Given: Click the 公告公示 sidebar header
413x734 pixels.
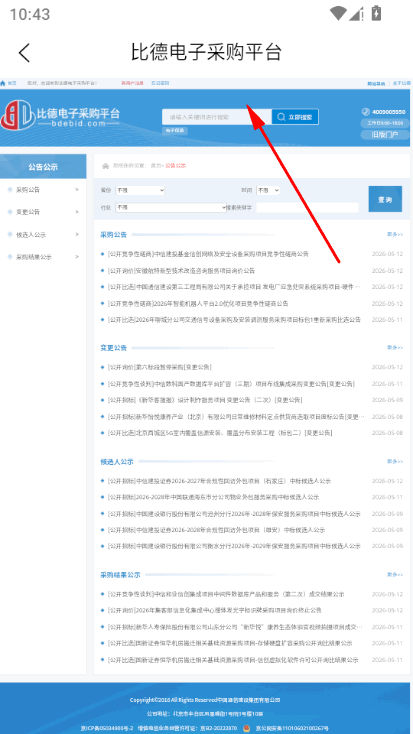Looking at the screenshot, I should point(43,166).
